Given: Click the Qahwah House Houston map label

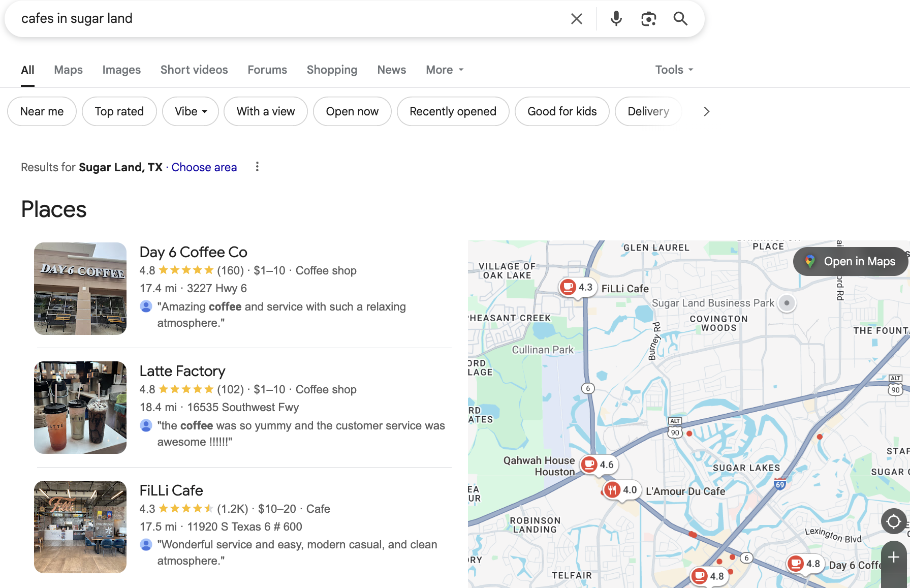Looking at the screenshot, I should (x=539, y=466).
